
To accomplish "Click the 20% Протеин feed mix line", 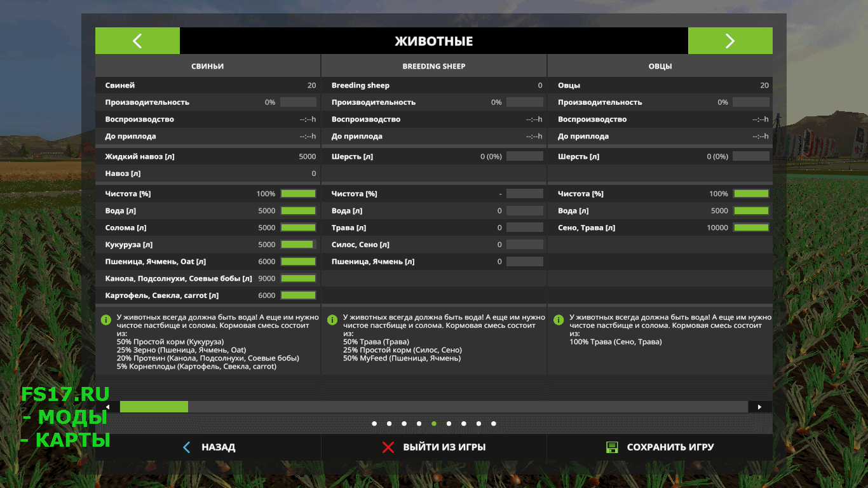I will tap(208, 358).
